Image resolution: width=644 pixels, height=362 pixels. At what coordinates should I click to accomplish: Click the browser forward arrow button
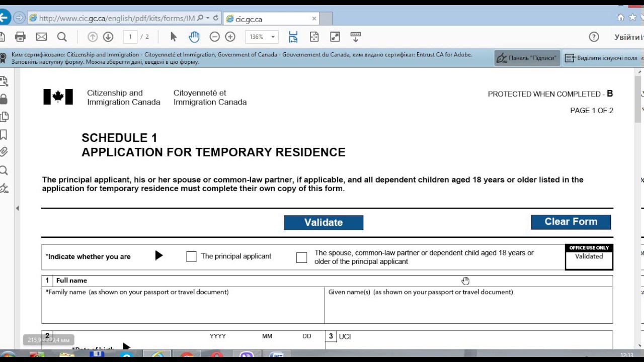click(x=19, y=18)
